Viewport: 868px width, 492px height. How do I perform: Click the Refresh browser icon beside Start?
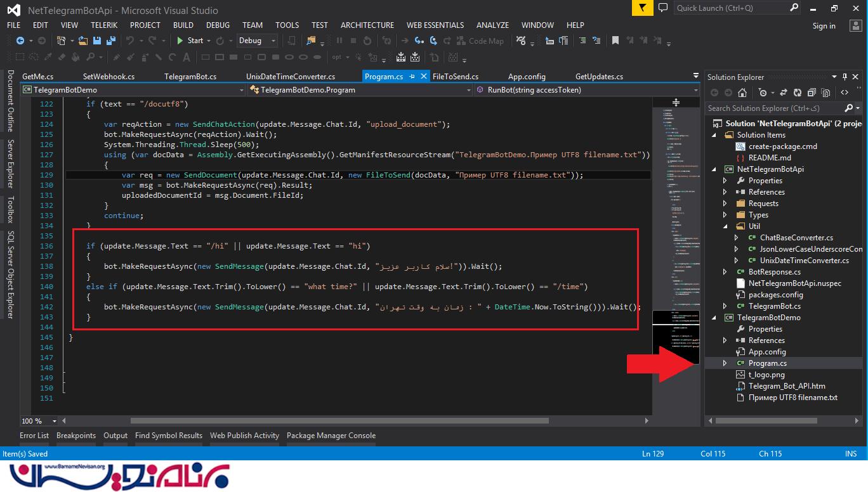pyautogui.click(x=220, y=41)
